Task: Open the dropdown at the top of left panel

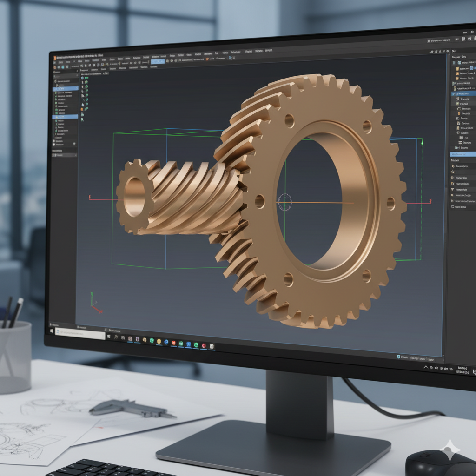Action: (x=65, y=73)
